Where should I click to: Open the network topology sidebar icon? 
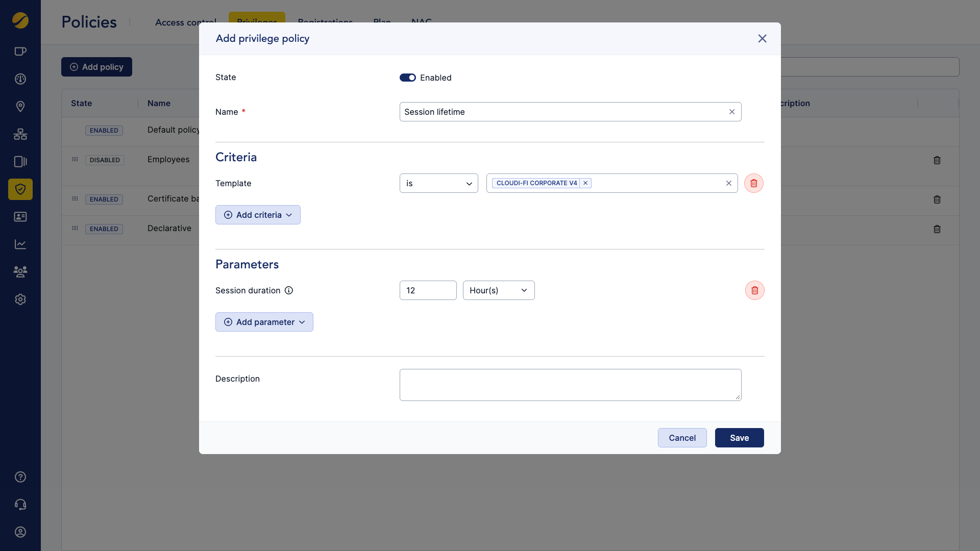point(20,134)
